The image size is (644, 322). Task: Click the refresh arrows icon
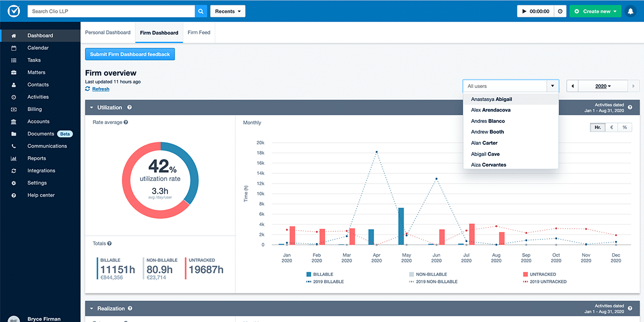point(87,89)
